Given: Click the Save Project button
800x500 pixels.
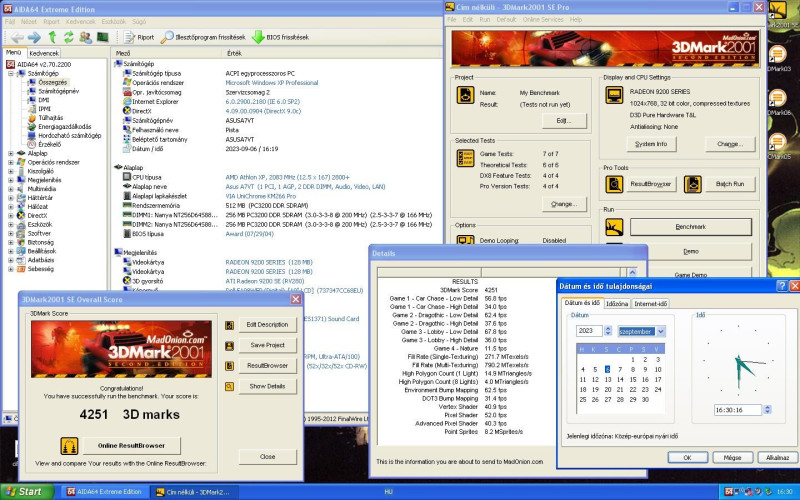Looking at the screenshot, I should (x=267, y=345).
